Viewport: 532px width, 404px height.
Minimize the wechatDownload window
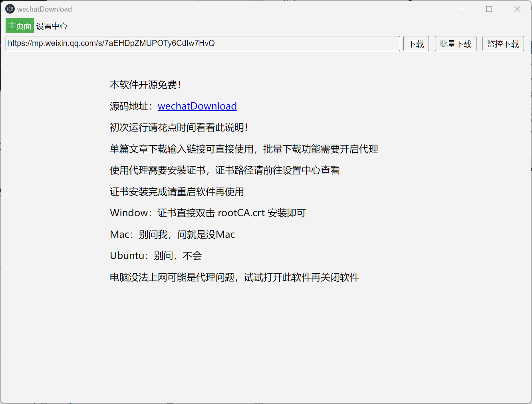(461, 9)
